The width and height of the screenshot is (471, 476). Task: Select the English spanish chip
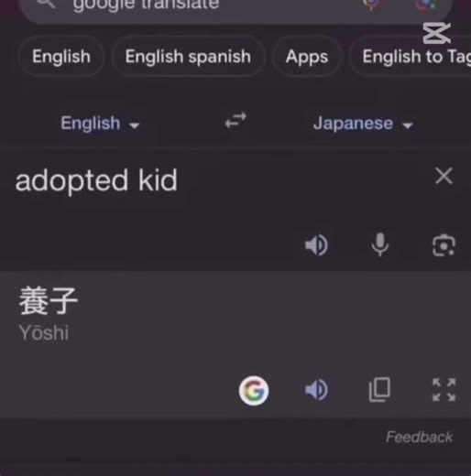point(188,57)
